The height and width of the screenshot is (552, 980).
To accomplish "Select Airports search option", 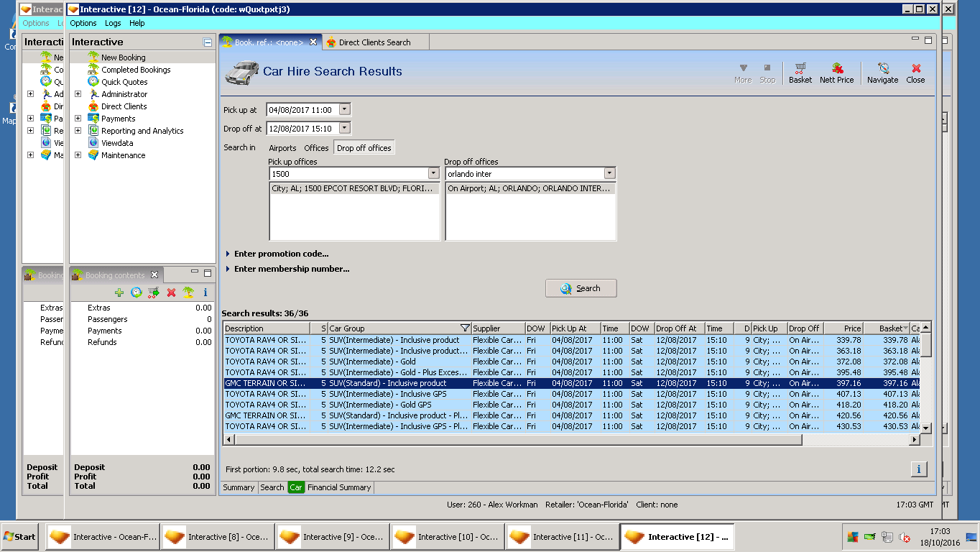I will 282,148.
